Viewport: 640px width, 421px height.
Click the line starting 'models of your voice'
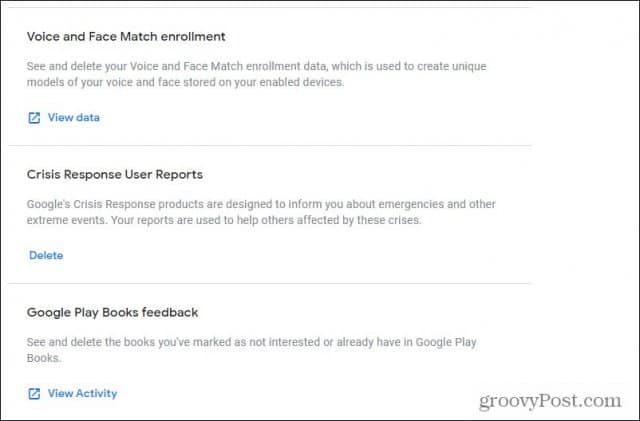185,82
